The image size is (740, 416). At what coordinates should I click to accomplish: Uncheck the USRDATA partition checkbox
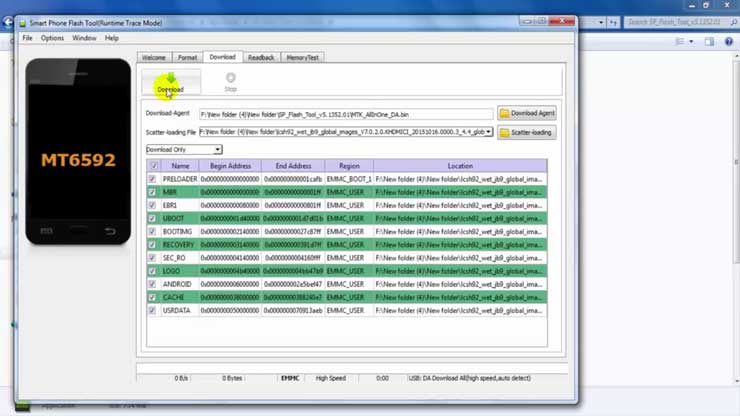tap(152, 310)
